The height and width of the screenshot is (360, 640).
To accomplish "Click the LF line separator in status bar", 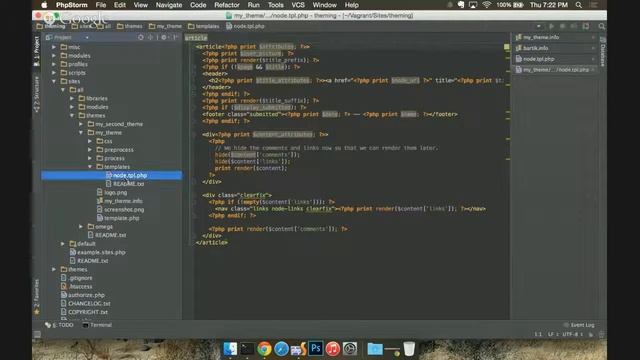I will click(x=552, y=334).
